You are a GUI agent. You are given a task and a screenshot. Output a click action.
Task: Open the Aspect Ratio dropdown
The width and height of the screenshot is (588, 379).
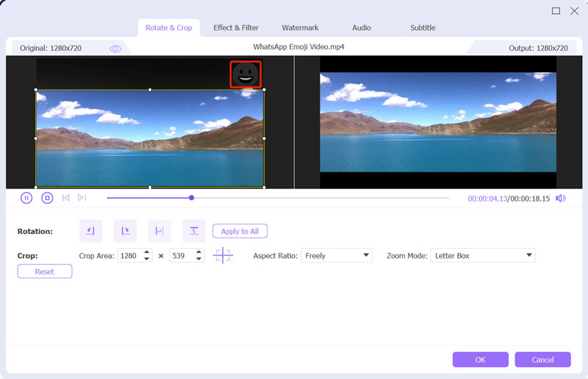337,255
